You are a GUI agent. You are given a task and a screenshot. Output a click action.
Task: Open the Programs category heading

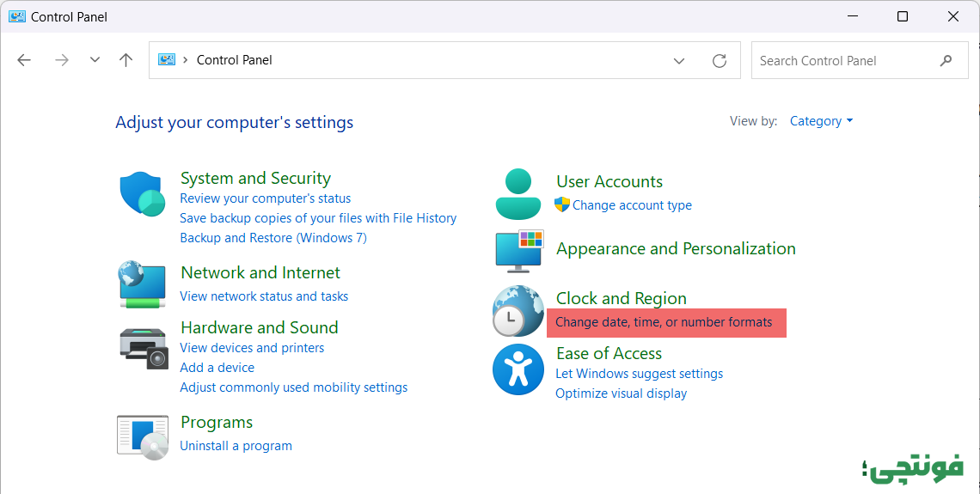[x=217, y=423]
